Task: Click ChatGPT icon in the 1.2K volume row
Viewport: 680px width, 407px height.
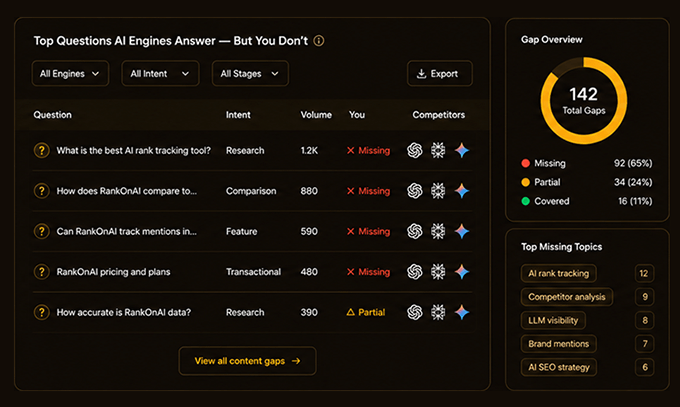Action: [x=415, y=151]
